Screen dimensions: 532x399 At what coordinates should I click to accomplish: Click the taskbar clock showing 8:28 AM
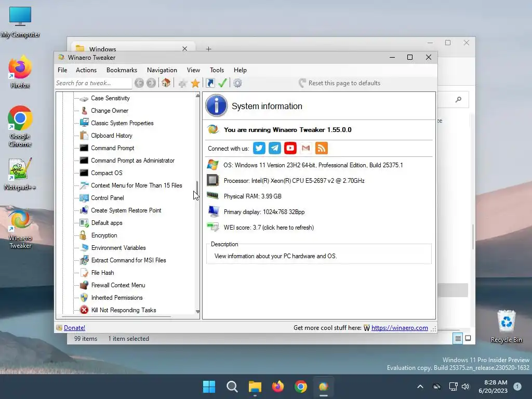click(494, 387)
